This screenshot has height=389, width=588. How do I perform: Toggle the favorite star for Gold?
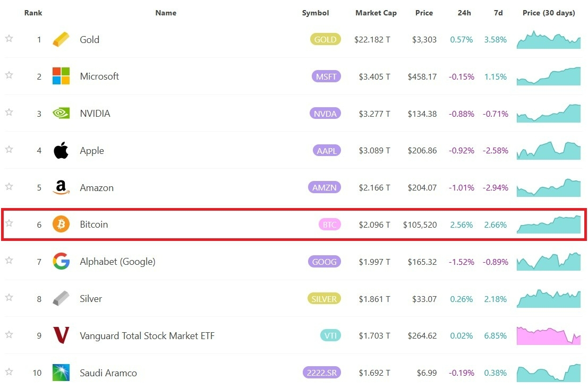pyautogui.click(x=9, y=39)
